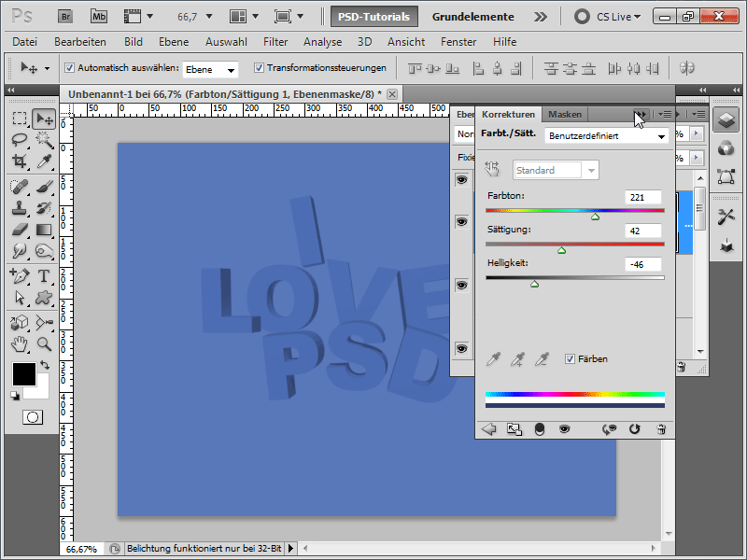The width and height of the screenshot is (747, 560).
Task: Select the Rectangular Marquee tool
Action: [20, 119]
